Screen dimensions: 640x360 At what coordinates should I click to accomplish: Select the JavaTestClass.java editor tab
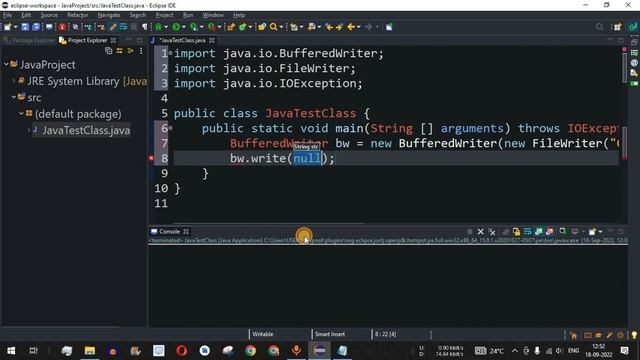[182, 40]
